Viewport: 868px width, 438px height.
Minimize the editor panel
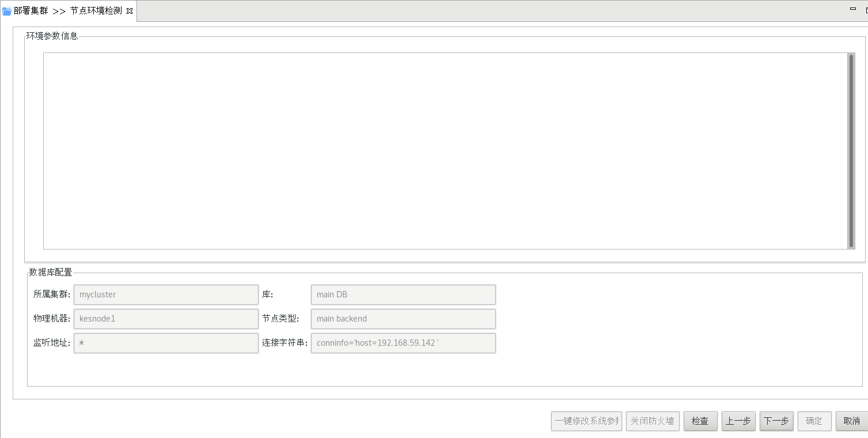(x=853, y=9)
